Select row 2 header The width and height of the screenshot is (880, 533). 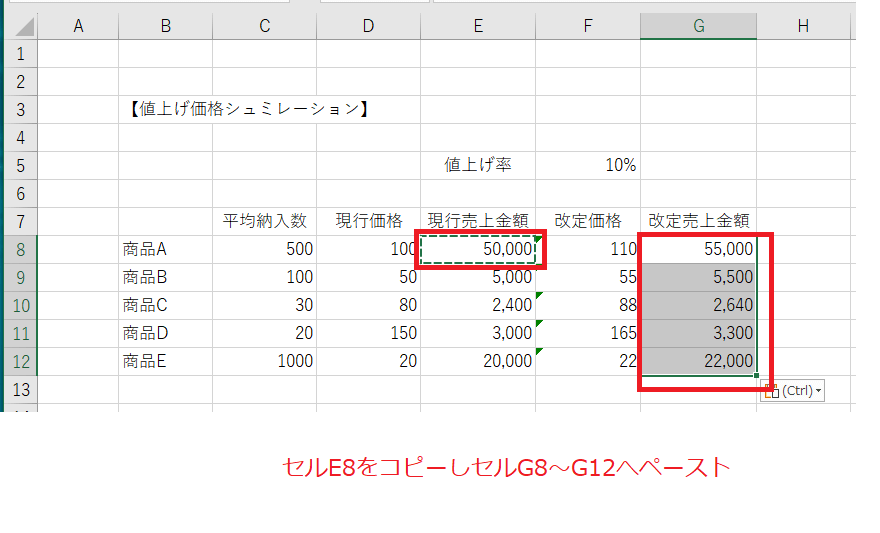coord(21,82)
